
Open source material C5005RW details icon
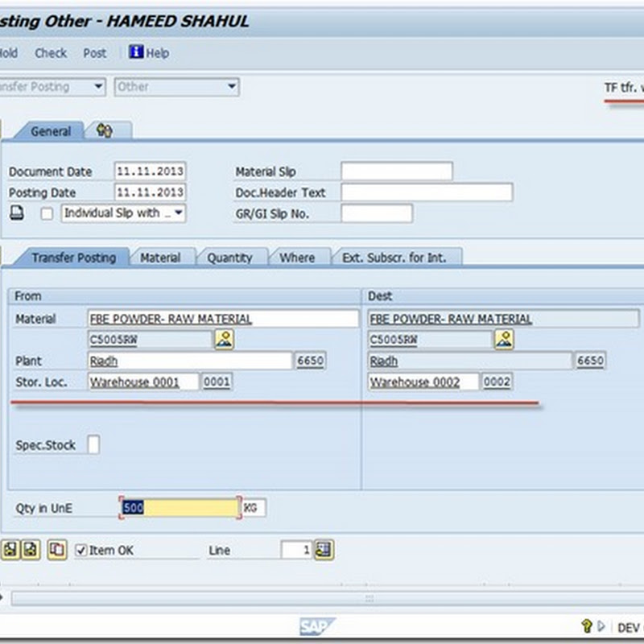(x=225, y=340)
